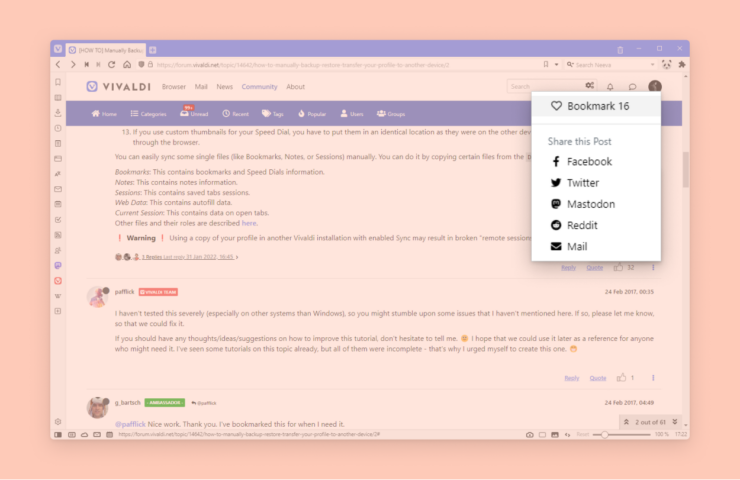Open the tracker blocker shield icon
Screen dimensions: 740x480
141,65
